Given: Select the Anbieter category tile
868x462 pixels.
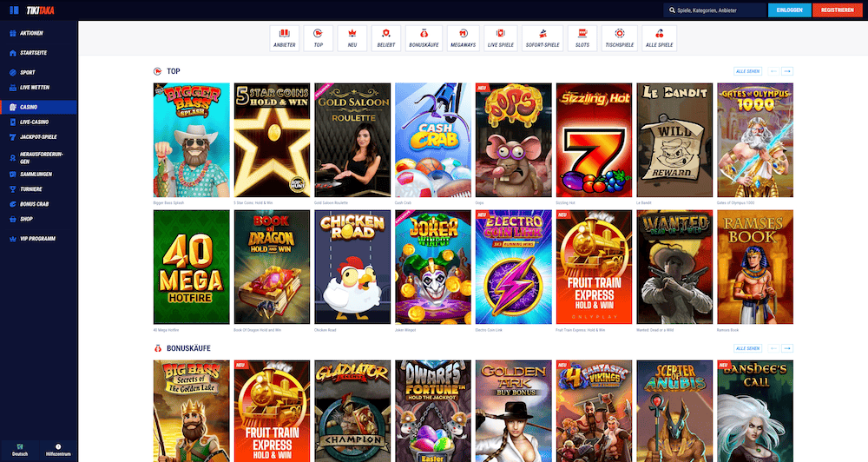Looking at the screenshot, I should pos(285,38).
